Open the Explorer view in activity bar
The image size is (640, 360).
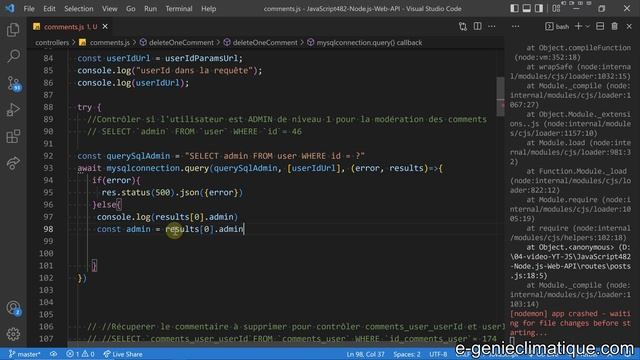[13, 30]
